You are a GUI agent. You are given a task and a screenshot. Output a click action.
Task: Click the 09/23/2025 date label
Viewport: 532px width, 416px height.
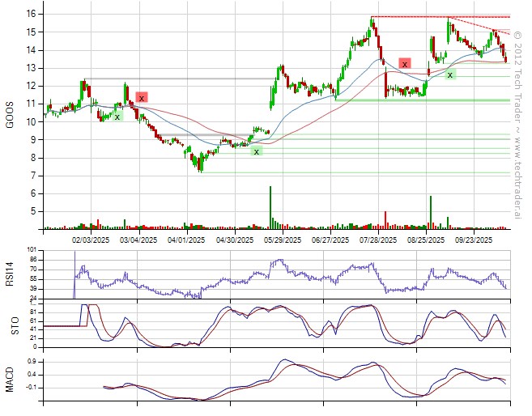[474, 240]
